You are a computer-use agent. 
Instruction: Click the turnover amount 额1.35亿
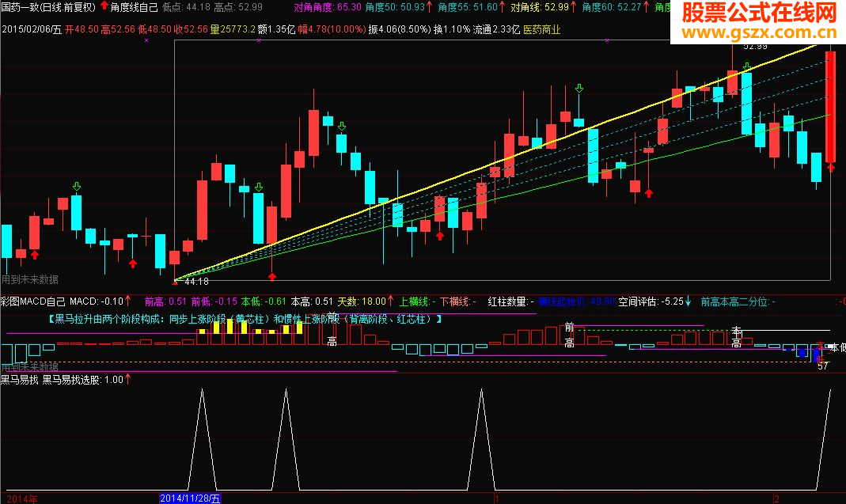point(277,29)
